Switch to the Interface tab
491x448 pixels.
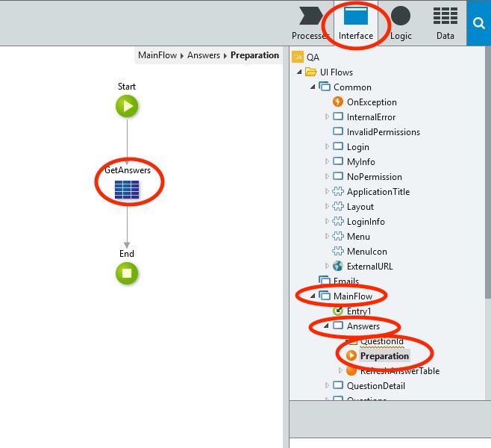356,23
